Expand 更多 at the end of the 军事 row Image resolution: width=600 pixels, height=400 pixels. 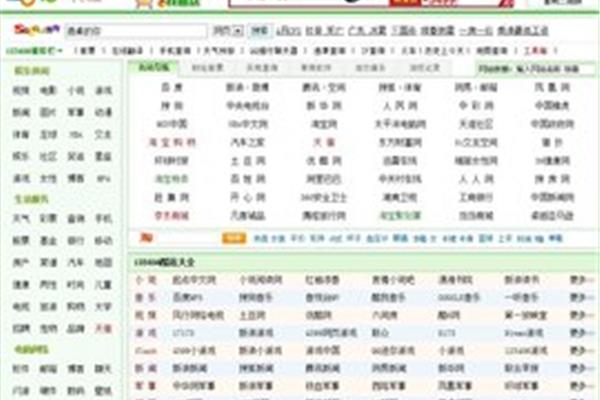[582, 386]
